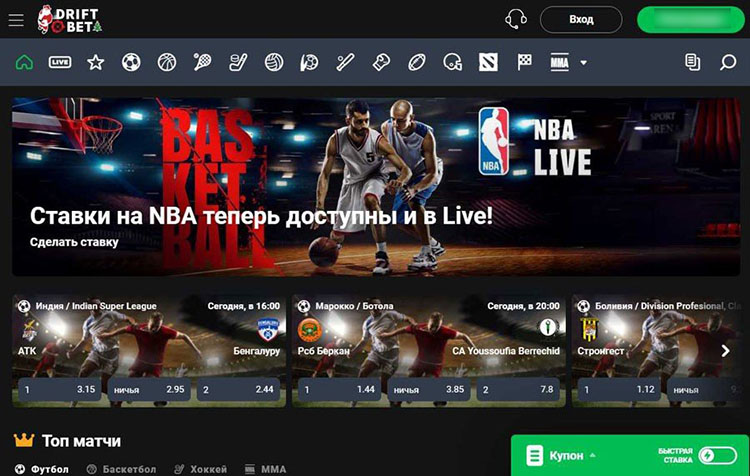Open Марокко / Ботола match card
This screenshot has width=750, height=476.
pos(429,351)
